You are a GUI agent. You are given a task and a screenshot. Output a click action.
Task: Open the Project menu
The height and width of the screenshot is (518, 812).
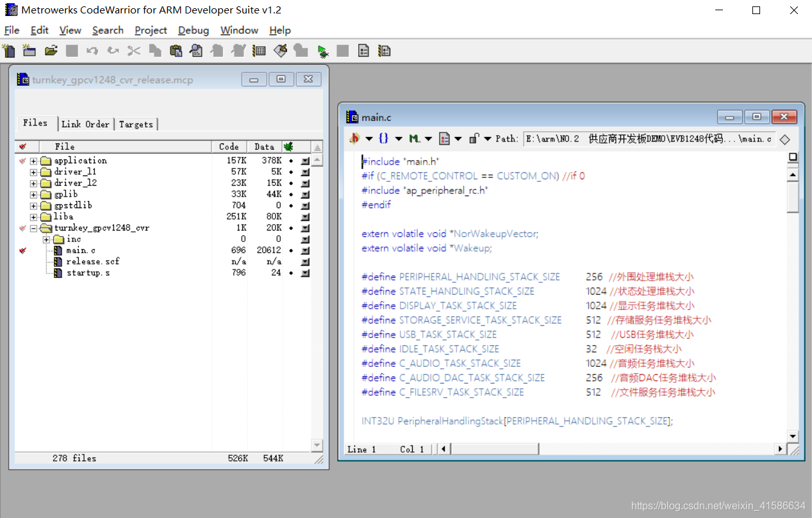(151, 30)
